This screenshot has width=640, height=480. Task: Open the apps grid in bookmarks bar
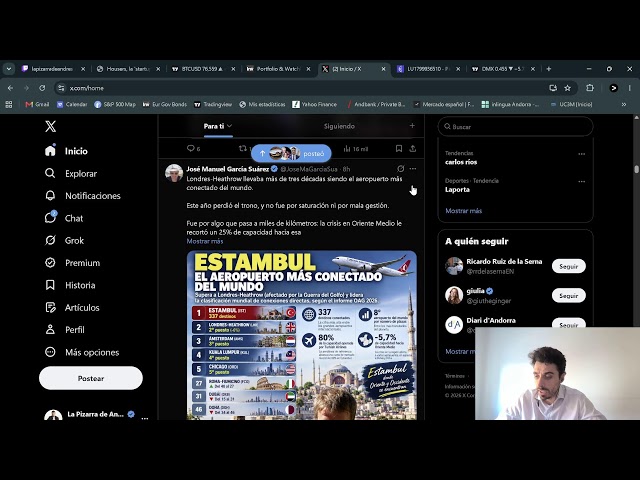pyautogui.click(x=9, y=104)
